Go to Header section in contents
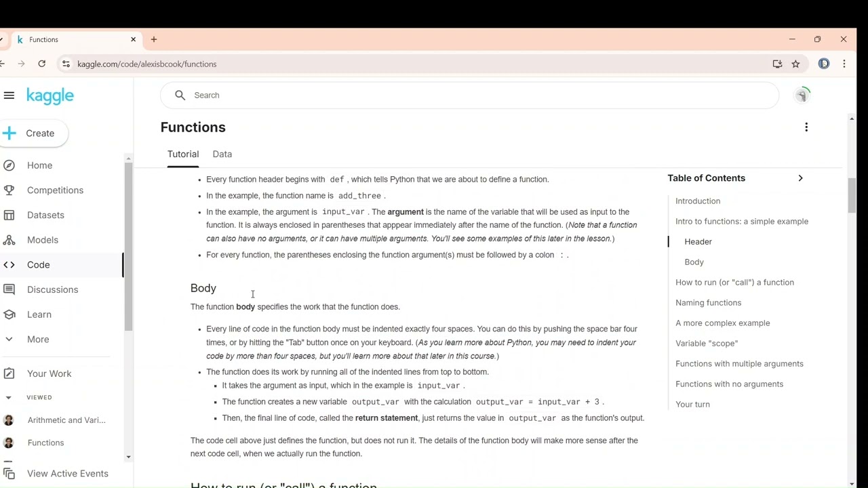Screen dimensions: 868x488 [x=698, y=242]
